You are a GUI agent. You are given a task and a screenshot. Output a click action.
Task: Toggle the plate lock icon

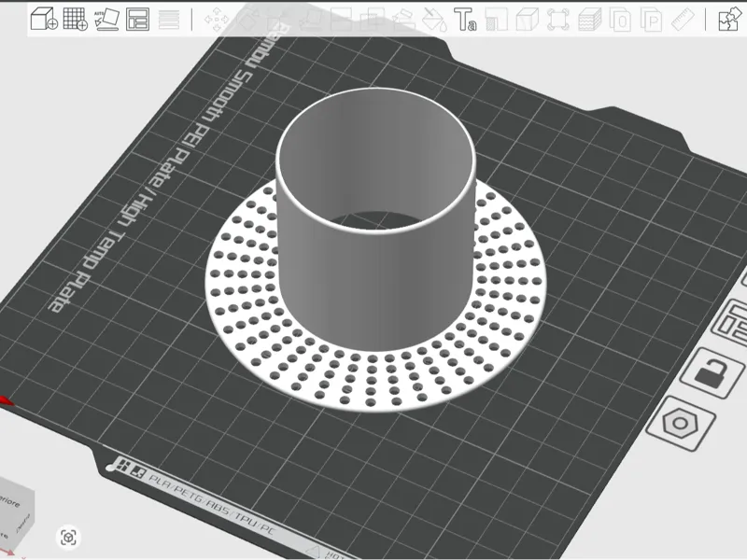click(712, 372)
